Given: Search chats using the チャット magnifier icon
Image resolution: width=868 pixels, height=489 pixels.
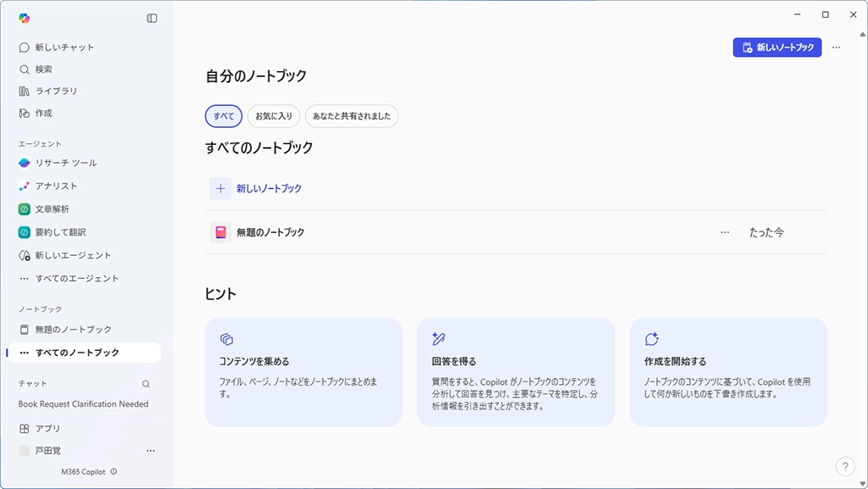Looking at the screenshot, I should pyautogui.click(x=146, y=384).
